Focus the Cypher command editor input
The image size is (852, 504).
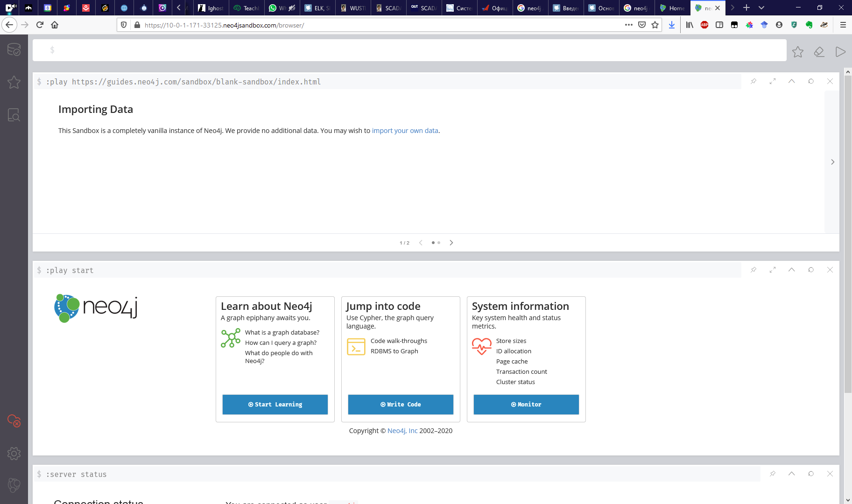[x=409, y=50]
